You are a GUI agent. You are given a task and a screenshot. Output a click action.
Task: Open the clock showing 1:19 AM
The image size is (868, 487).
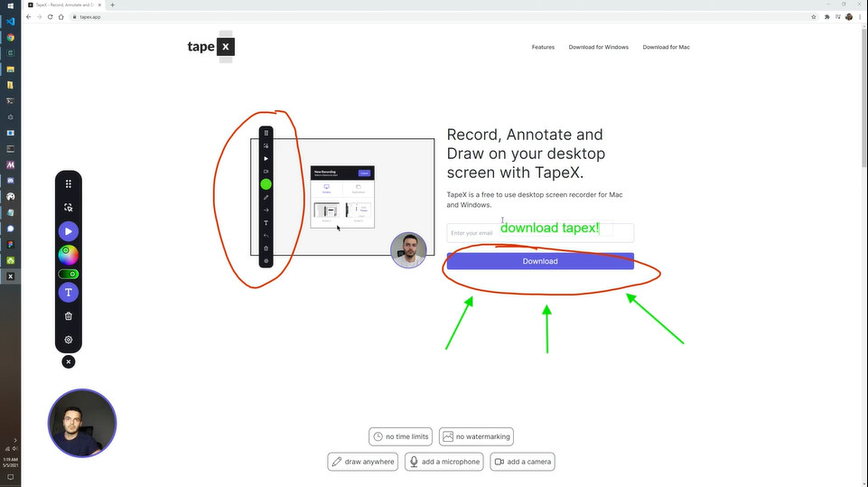click(11, 462)
